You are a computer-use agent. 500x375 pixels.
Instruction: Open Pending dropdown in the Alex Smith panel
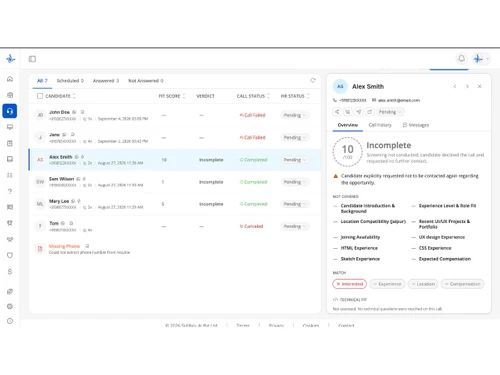point(390,112)
